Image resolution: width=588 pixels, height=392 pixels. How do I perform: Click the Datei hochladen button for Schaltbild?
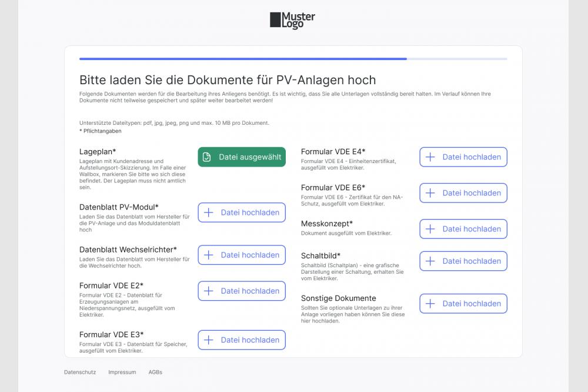(463, 261)
